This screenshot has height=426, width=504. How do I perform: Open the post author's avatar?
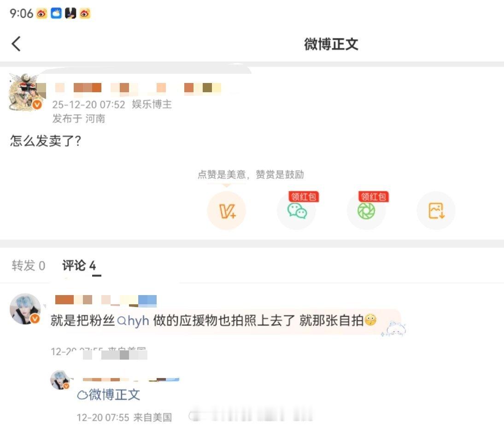tap(27, 92)
